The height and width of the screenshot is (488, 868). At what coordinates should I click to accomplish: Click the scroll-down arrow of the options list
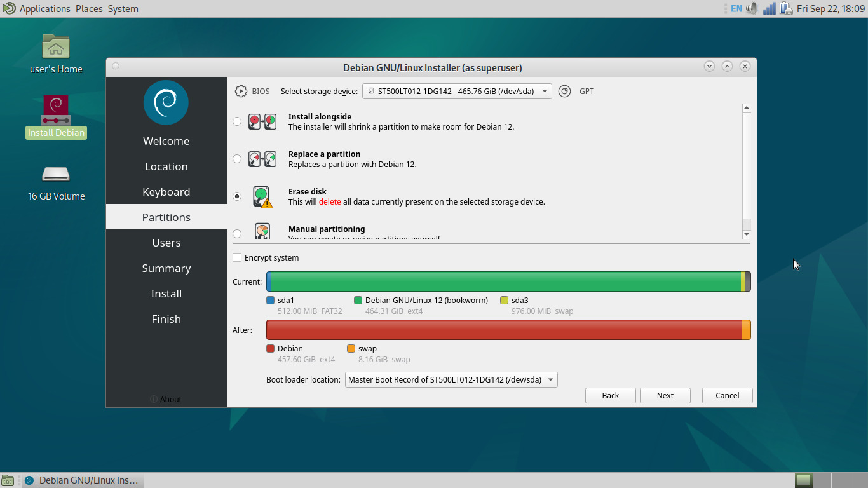click(747, 234)
